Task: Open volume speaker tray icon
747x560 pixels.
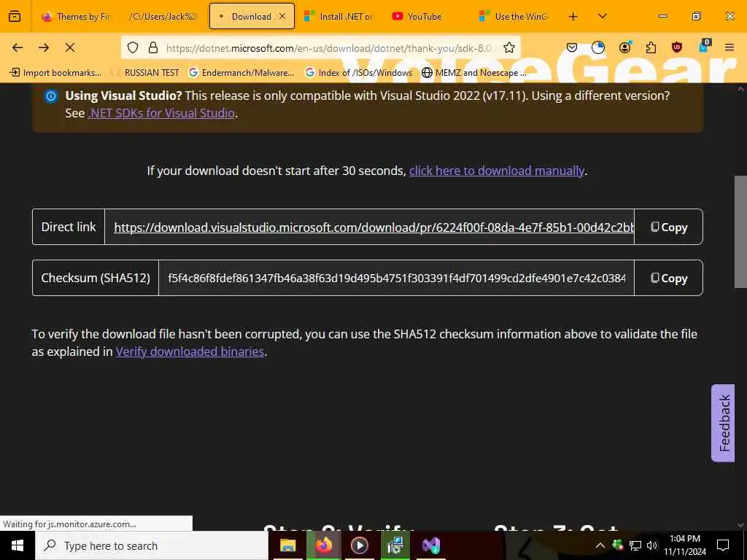Action: tap(652, 545)
